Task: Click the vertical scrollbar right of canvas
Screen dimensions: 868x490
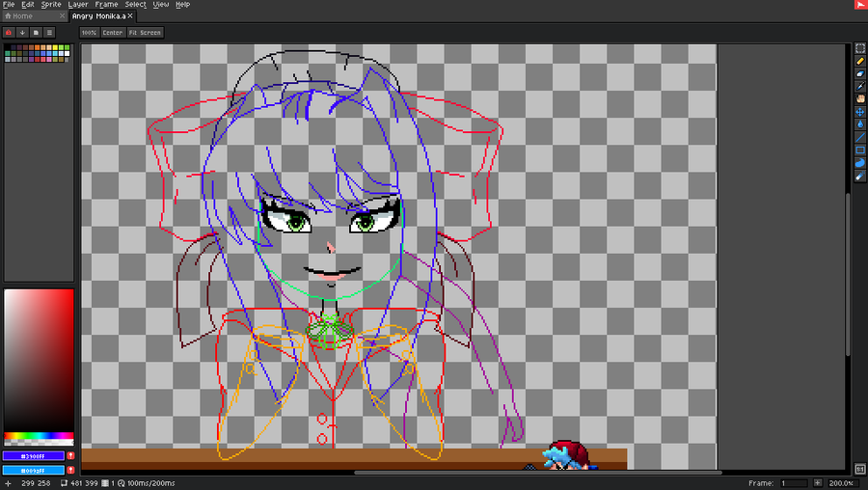Action: click(847, 277)
